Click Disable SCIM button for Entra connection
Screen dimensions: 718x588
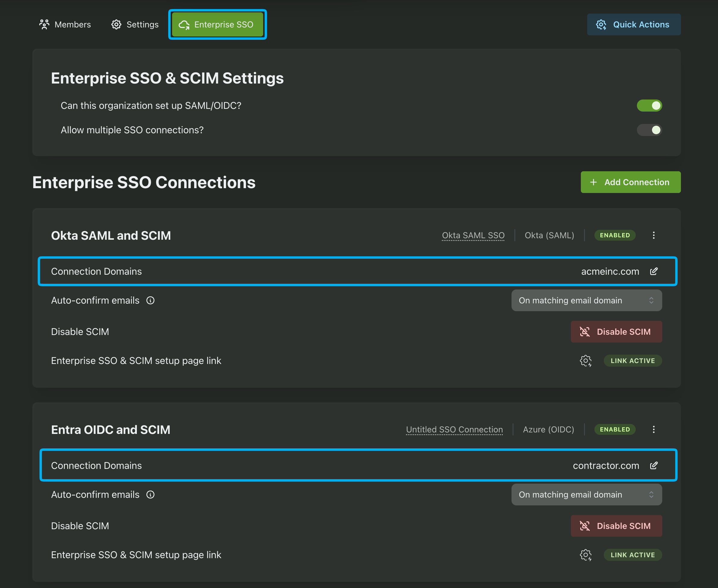point(616,526)
